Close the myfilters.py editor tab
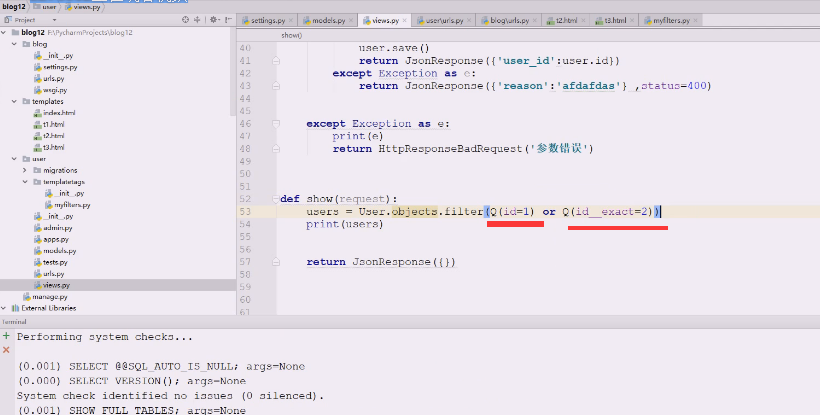 tap(696, 20)
